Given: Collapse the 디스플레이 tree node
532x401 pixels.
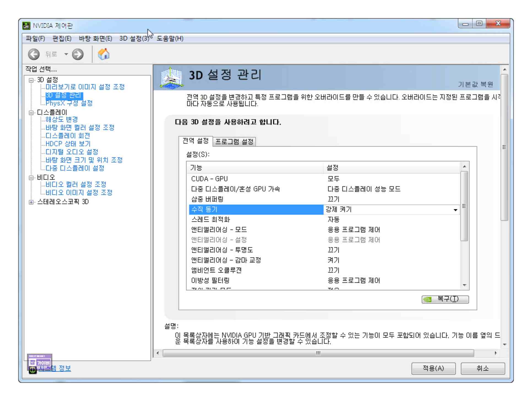Looking at the screenshot, I should tap(31, 113).
